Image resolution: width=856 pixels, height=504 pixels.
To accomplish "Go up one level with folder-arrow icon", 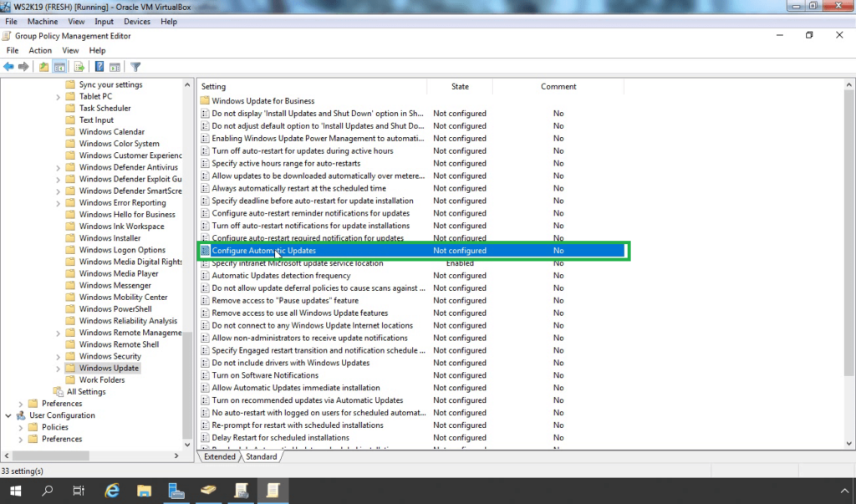I will pos(43,67).
